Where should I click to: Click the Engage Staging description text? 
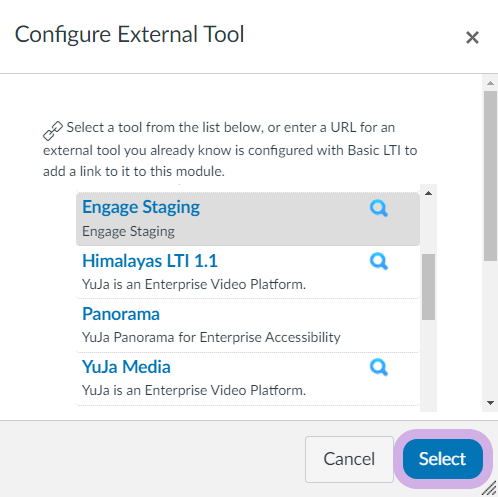[x=128, y=232]
